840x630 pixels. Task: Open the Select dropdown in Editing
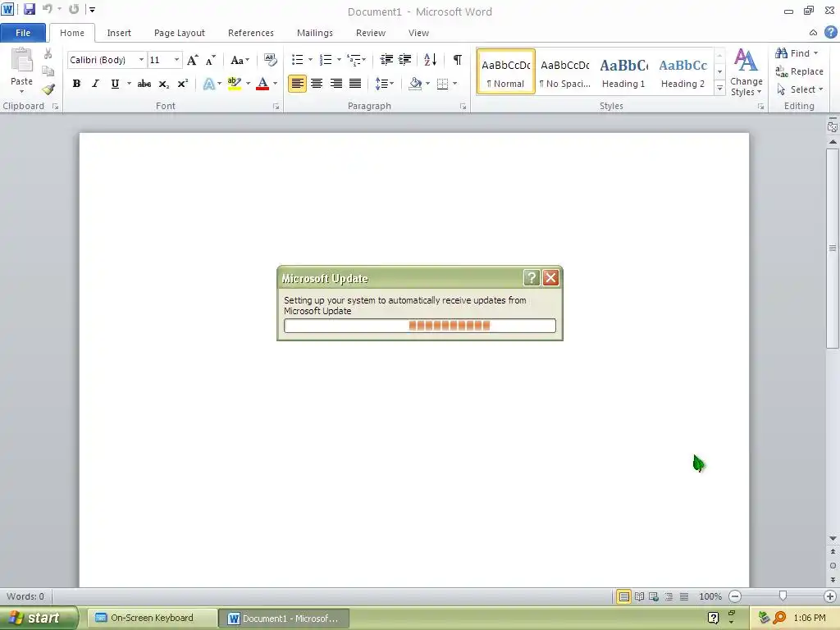(x=800, y=89)
